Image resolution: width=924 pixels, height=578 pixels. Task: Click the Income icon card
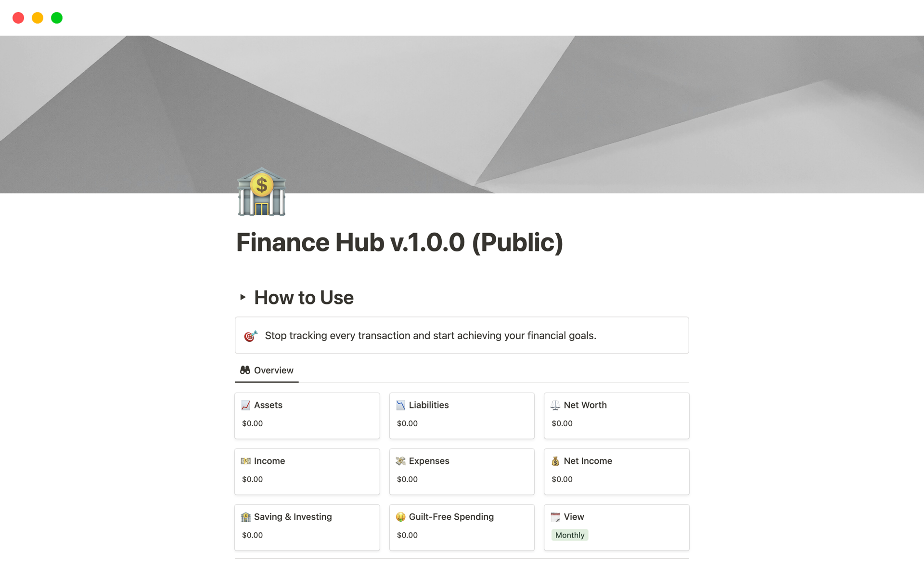click(x=246, y=460)
